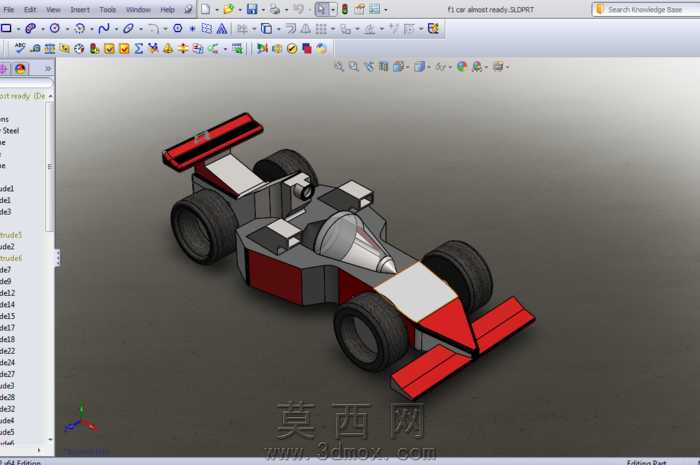Open the File menu

click(x=8, y=9)
